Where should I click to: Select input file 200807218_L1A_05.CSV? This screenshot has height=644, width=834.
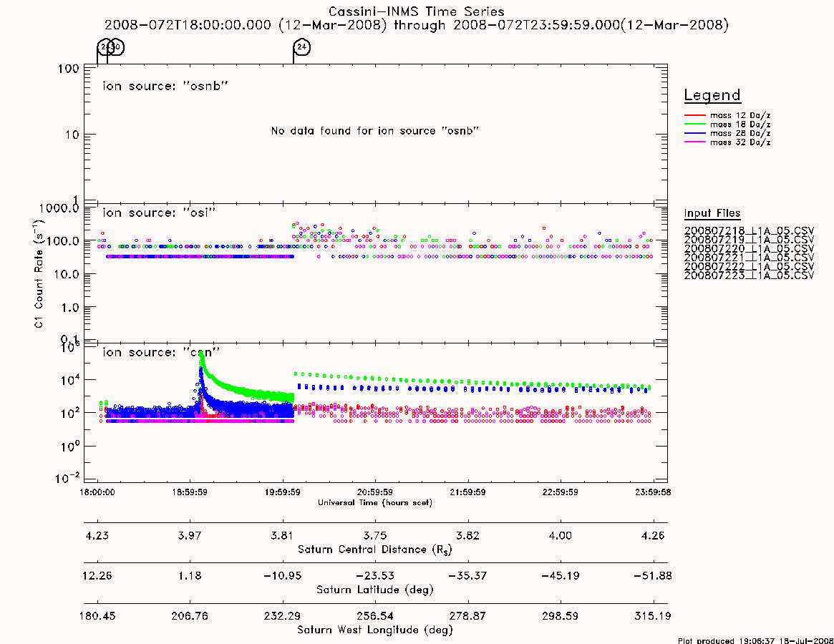pos(749,231)
